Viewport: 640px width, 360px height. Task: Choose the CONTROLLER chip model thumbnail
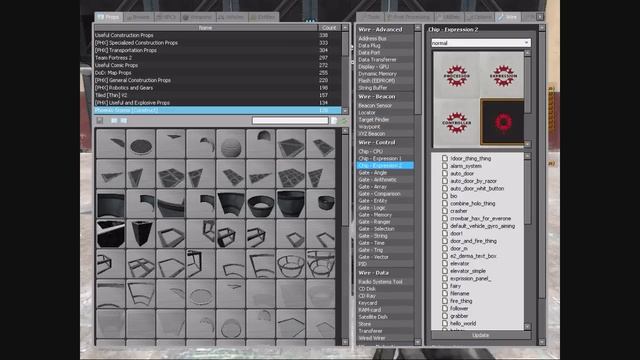pyautogui.click(x=456, y=122)
